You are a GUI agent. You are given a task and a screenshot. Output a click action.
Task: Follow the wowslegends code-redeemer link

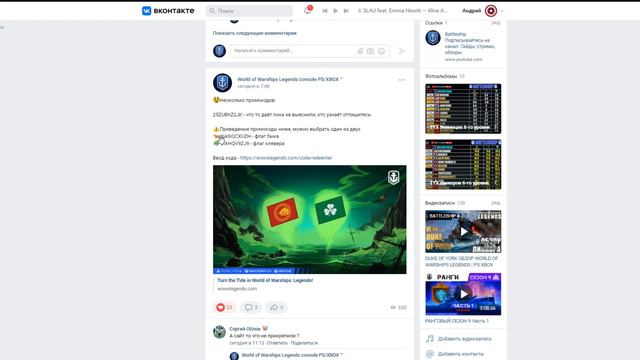(x=286, y=158)
